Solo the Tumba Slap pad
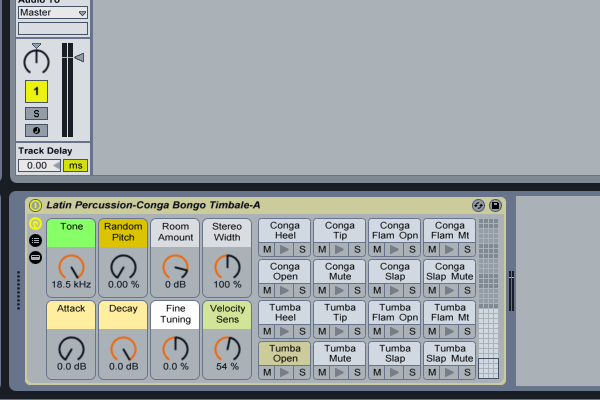Viewport: 600px width, 400px height. point(412,372)
